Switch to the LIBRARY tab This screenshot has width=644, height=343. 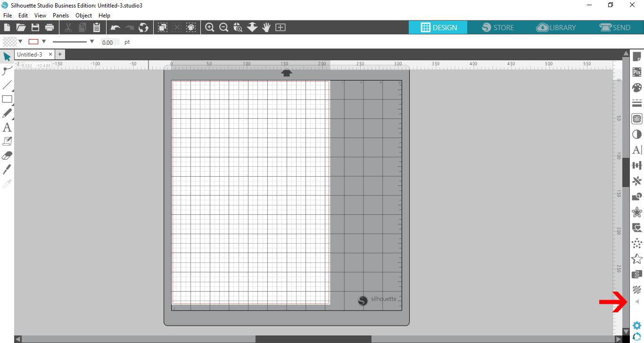click(556, 27)
